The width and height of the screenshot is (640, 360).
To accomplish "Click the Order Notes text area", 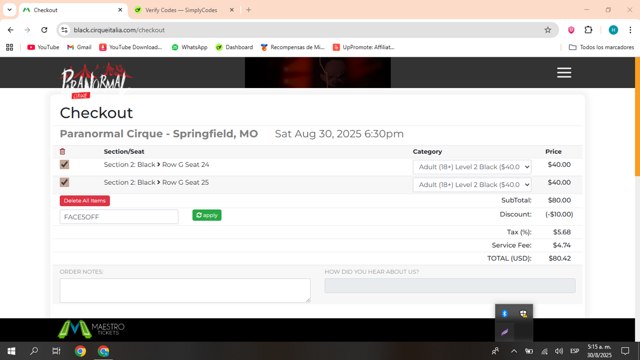I will [185, 290].
